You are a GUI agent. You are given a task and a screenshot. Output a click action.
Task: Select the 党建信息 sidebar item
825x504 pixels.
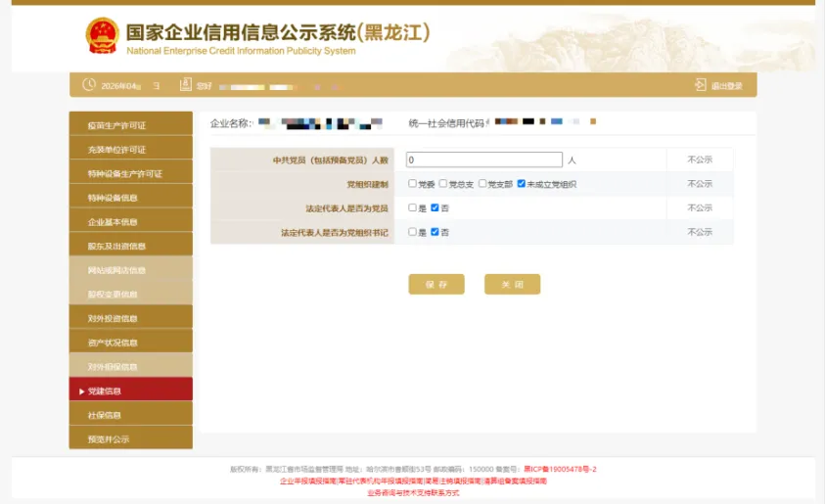click(x=130, y=390)
